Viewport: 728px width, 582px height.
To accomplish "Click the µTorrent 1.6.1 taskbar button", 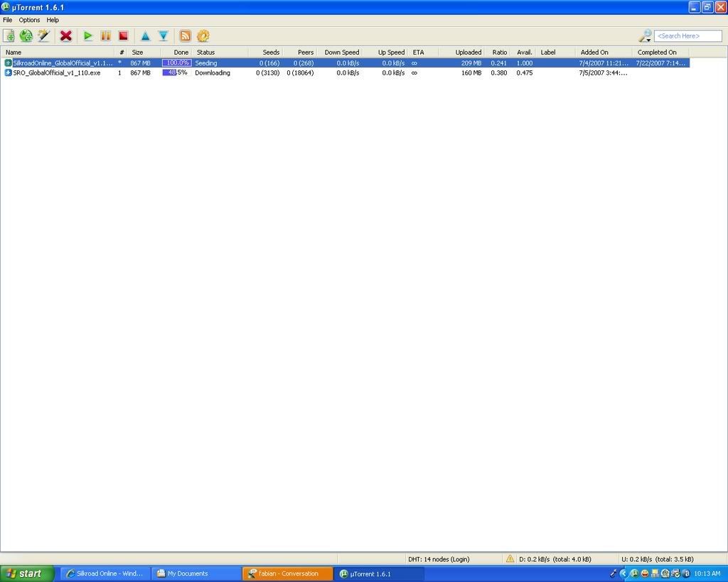I will click(x=380, y=573).
